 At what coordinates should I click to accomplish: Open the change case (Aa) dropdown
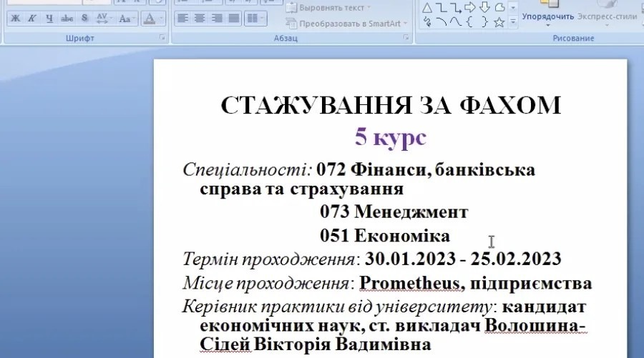[126, 19]
